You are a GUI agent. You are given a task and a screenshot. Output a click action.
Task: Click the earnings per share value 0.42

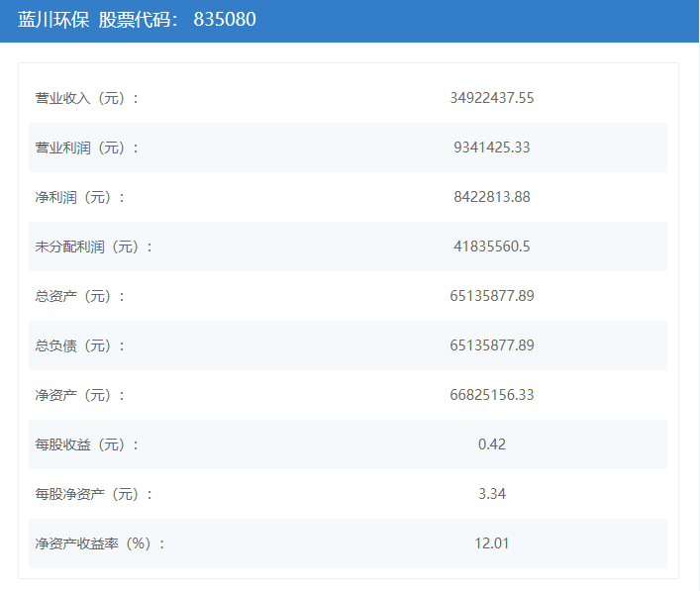pyautogui.click(x=491, y=444)
